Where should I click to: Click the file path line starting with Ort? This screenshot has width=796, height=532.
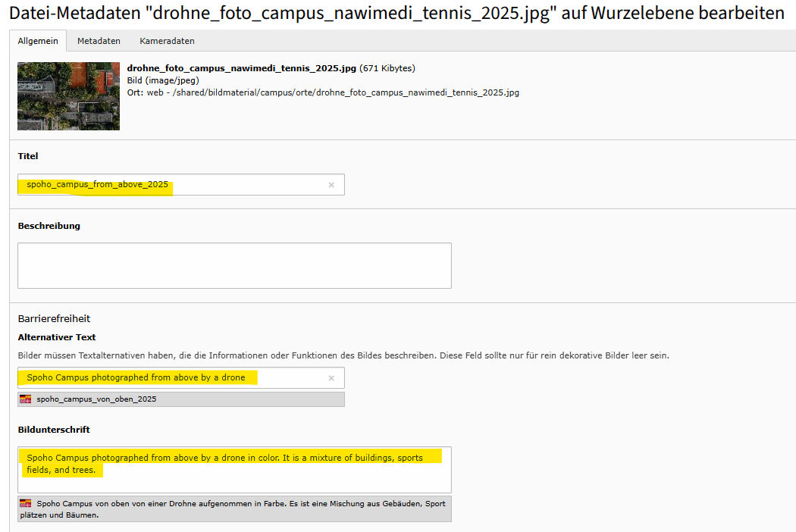[323, 92]
